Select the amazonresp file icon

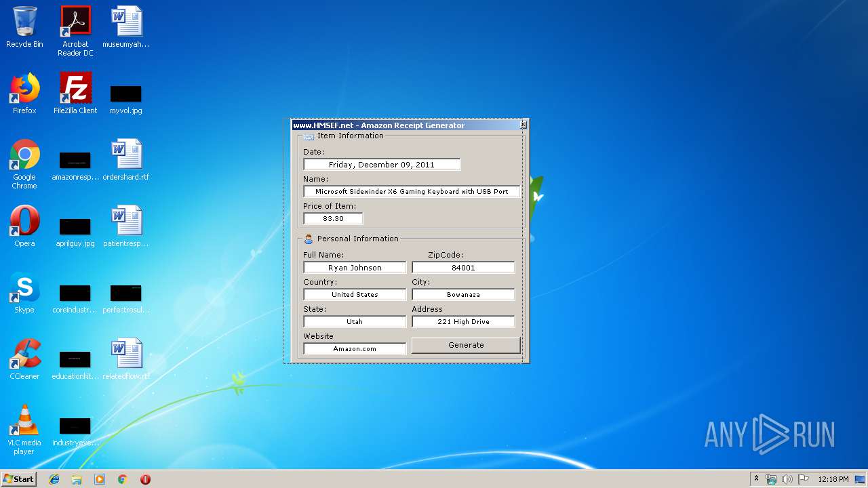75,165
